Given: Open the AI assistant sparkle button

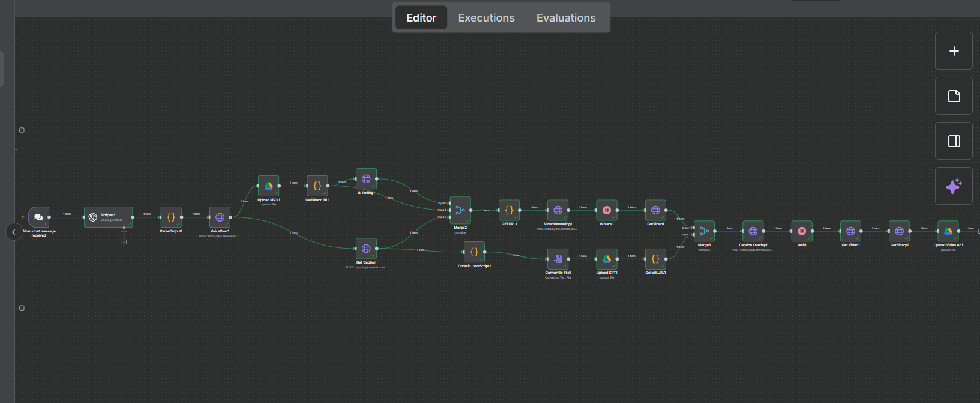Looking at the screenshot, I should 954,186.
